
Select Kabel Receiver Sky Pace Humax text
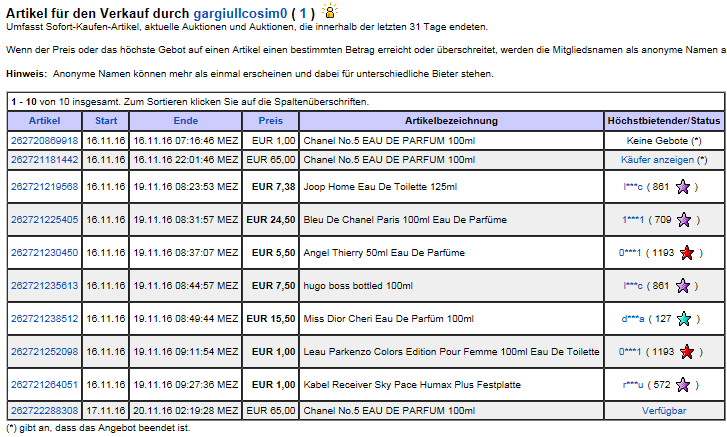pyautogui.click(x=412, y=385)
